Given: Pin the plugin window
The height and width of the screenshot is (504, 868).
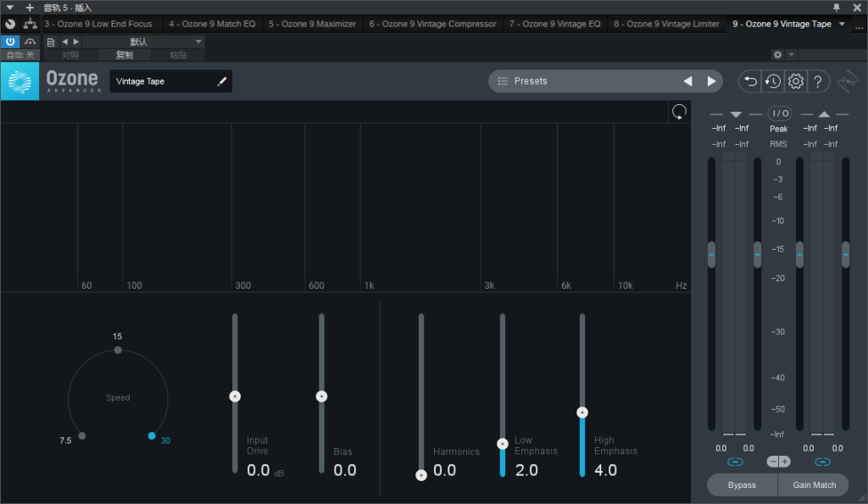Looking at the screenshot, I should point(837,8).
